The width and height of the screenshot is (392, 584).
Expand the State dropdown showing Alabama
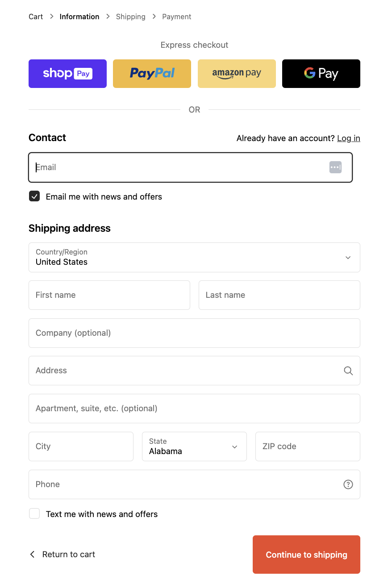(x=194, y=446)
